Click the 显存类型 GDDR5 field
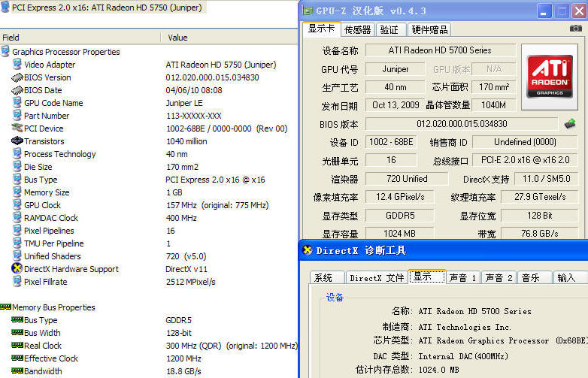 coord(400,216)
